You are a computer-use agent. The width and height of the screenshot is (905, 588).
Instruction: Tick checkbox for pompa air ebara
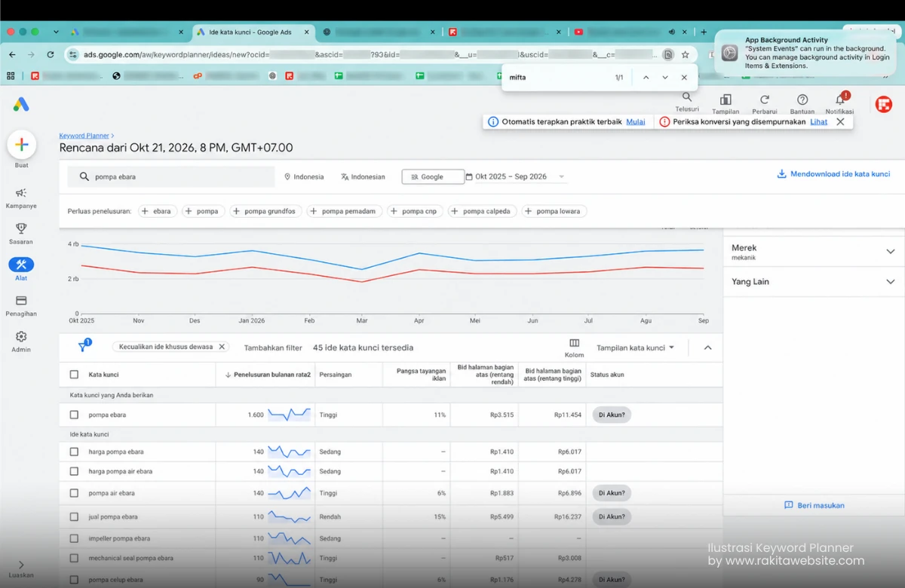tap(74, 493)
